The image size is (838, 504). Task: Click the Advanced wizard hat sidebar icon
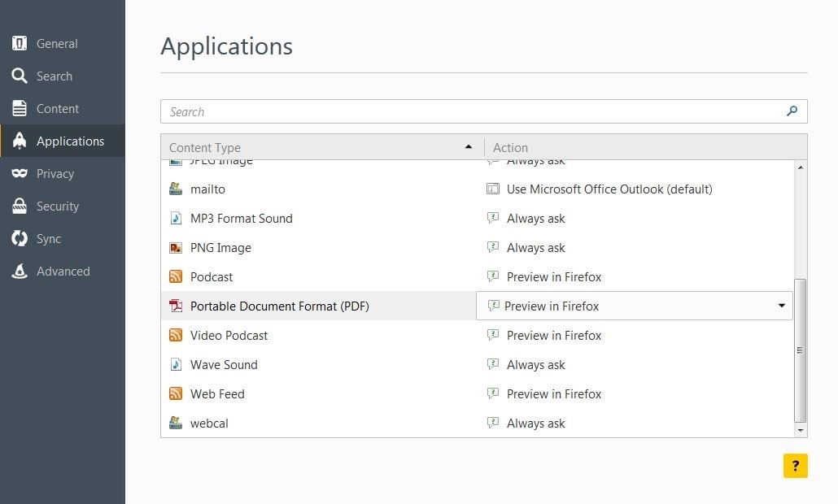tap(20, 272)
